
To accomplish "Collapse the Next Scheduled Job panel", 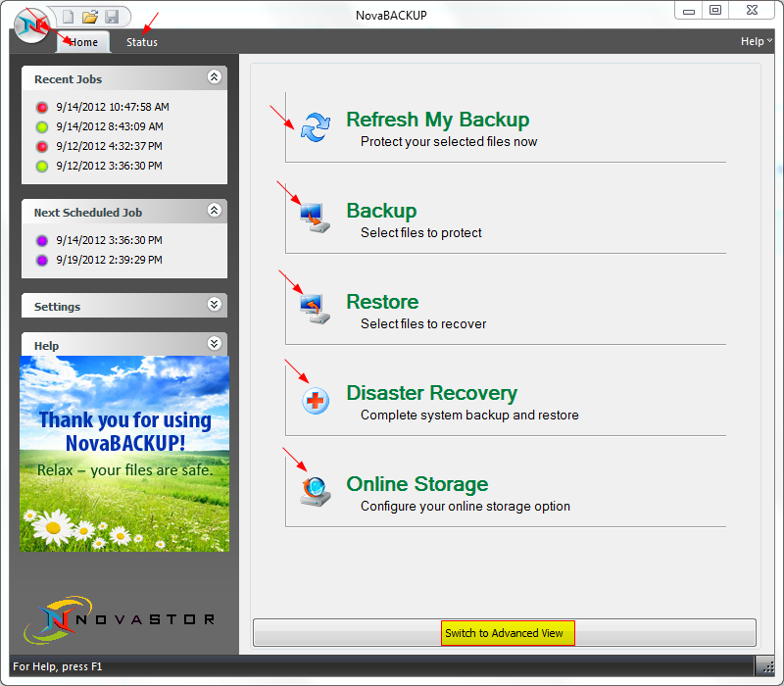I will 215,210.
